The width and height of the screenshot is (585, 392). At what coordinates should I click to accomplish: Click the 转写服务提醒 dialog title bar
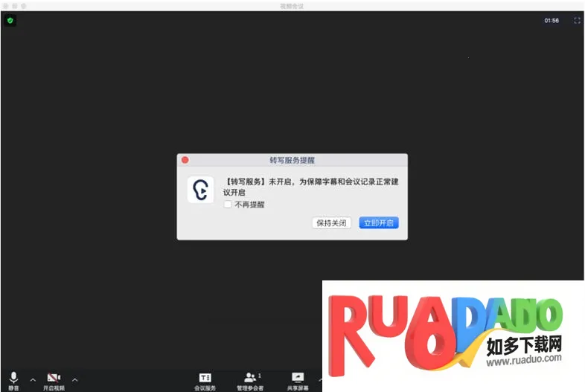click(x=292, y=160)
